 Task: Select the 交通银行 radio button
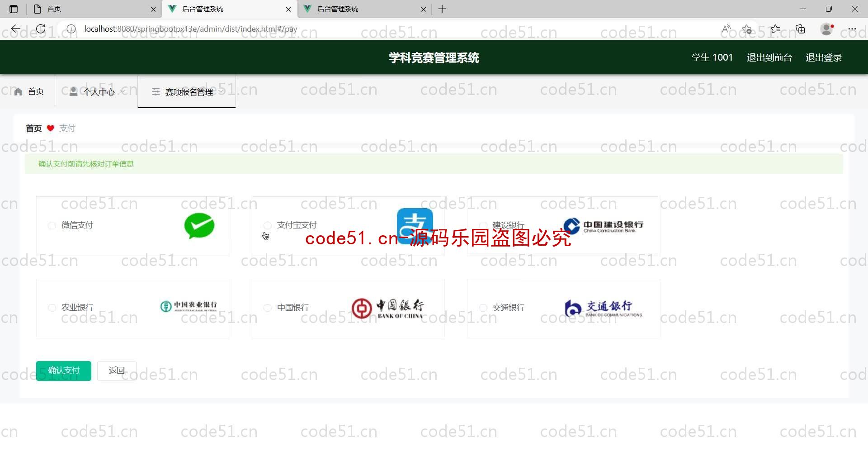[483, 308]
